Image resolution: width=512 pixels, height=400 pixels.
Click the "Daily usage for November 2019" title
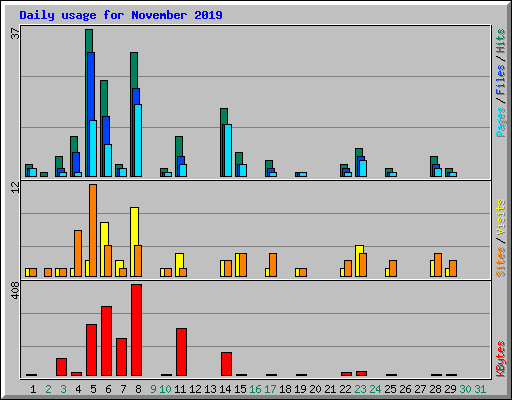[121, 15]
